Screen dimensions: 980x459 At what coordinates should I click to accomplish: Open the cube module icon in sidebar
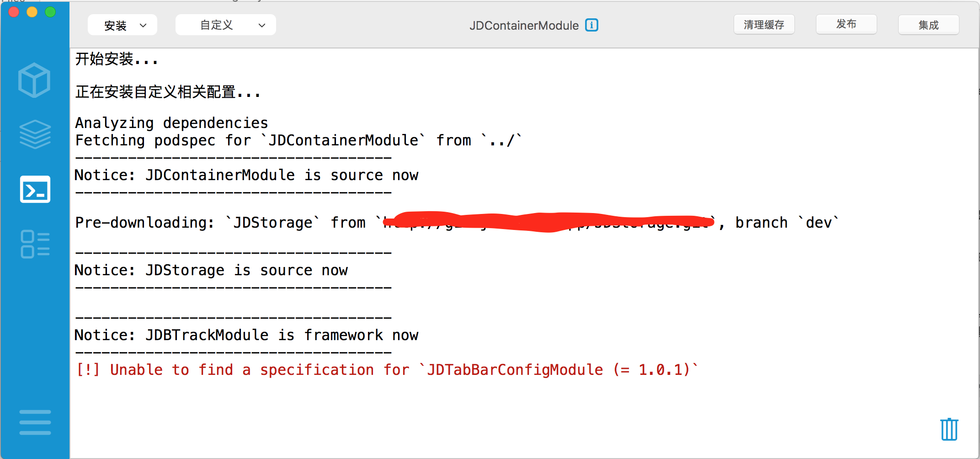point(34,80)
